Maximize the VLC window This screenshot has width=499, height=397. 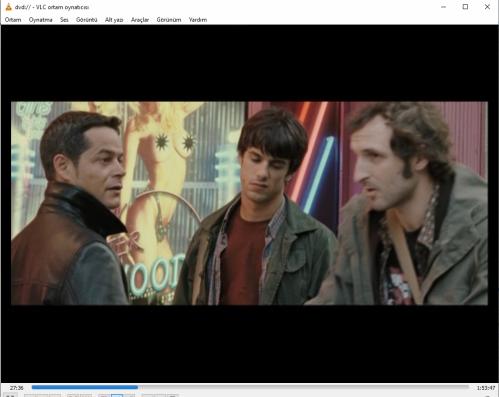(465, 7)
